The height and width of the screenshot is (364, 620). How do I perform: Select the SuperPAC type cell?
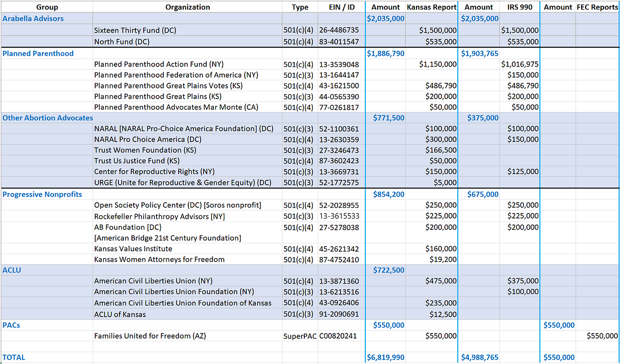pyautogui.click(x=300, y=336)
